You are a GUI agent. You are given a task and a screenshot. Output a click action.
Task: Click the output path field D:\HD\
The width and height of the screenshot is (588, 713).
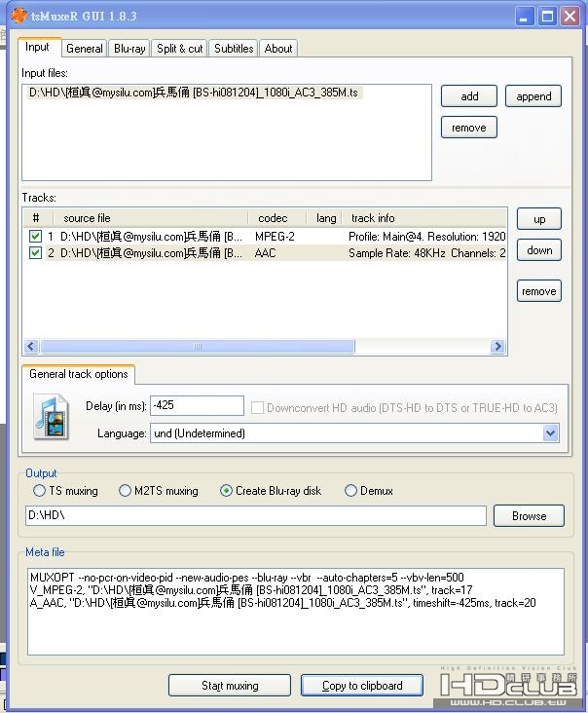256,515
